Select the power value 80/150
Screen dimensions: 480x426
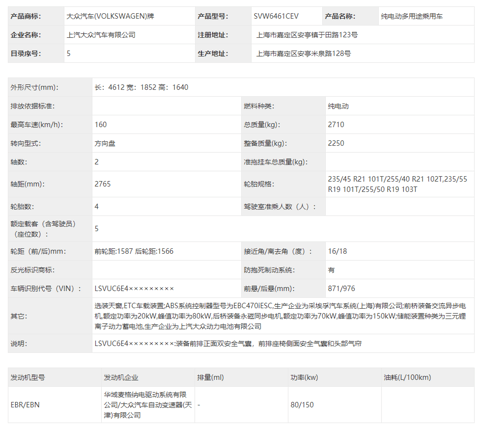point(302,405)
